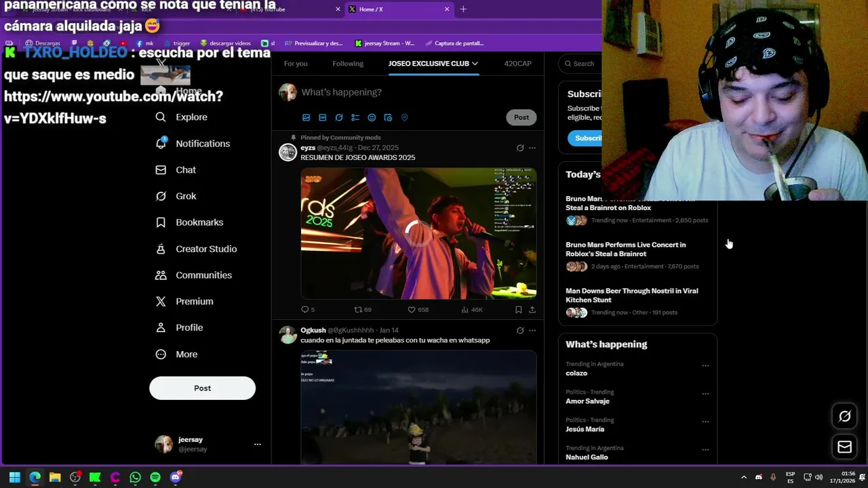Click the white Post button in sidebar
This screenshot has width=868, height=488.
[x=202, y=388]
